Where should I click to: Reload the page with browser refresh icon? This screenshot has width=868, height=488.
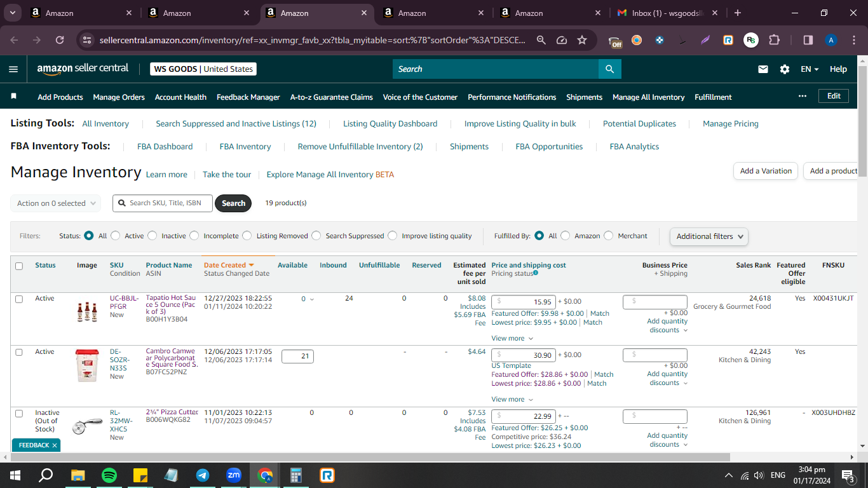[x=60, y=40]
